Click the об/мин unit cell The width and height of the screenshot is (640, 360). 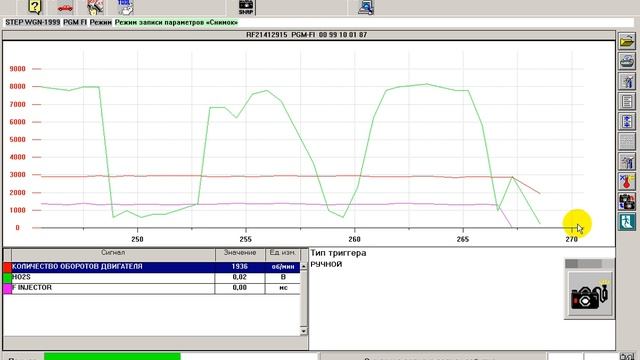click(x=282, y=267)
